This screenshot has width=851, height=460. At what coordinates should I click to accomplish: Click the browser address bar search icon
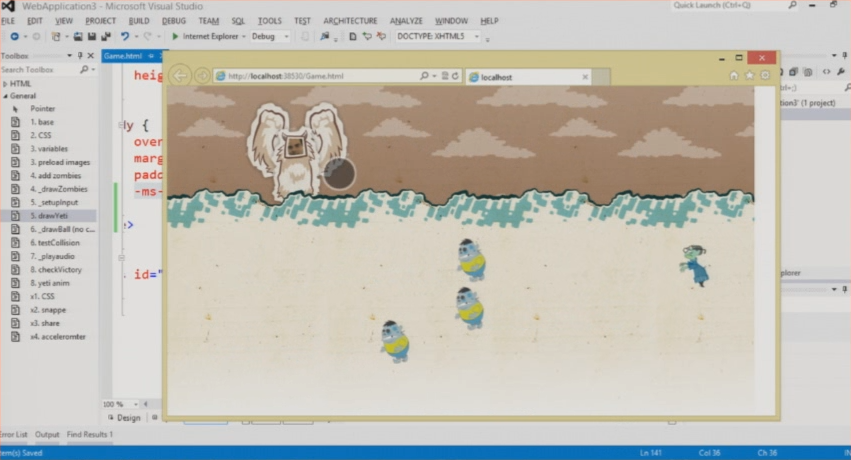424,76
